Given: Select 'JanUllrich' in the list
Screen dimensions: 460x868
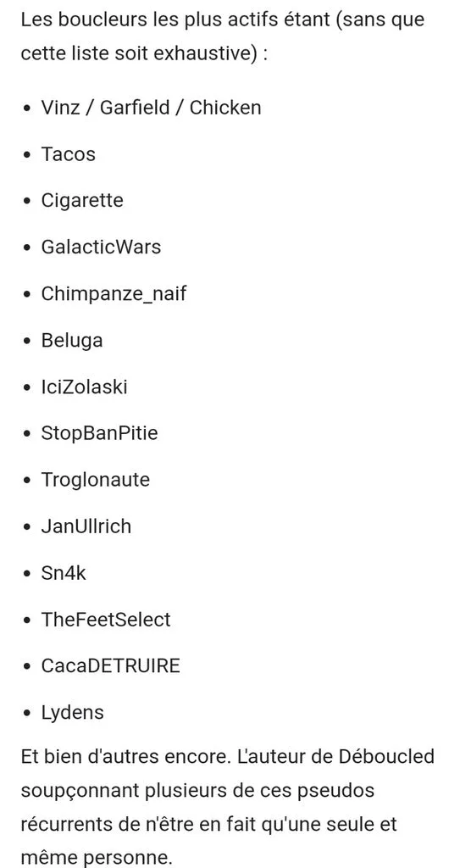Looking at the screenshot, I should point(86,526).
